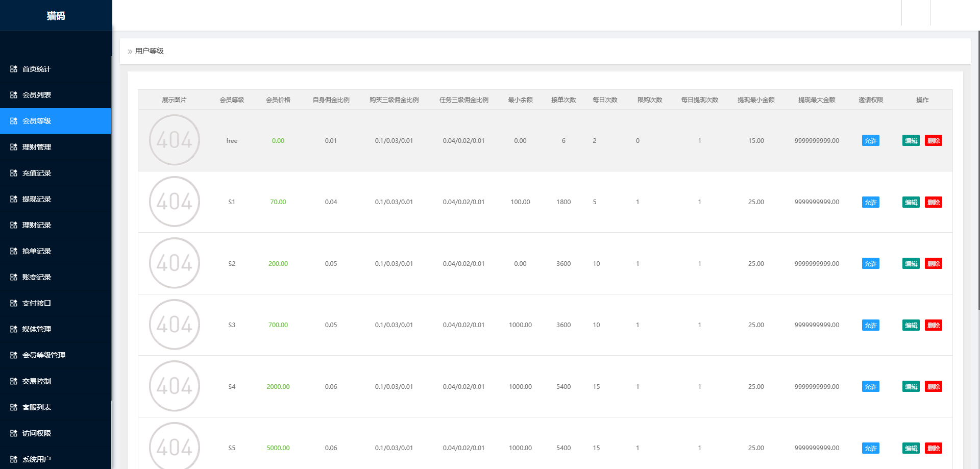The height and width of the screenshot is (469, 980).
Task: Click the icon beside 首页统计 in sidebar
Action: (x=14, y=69)
